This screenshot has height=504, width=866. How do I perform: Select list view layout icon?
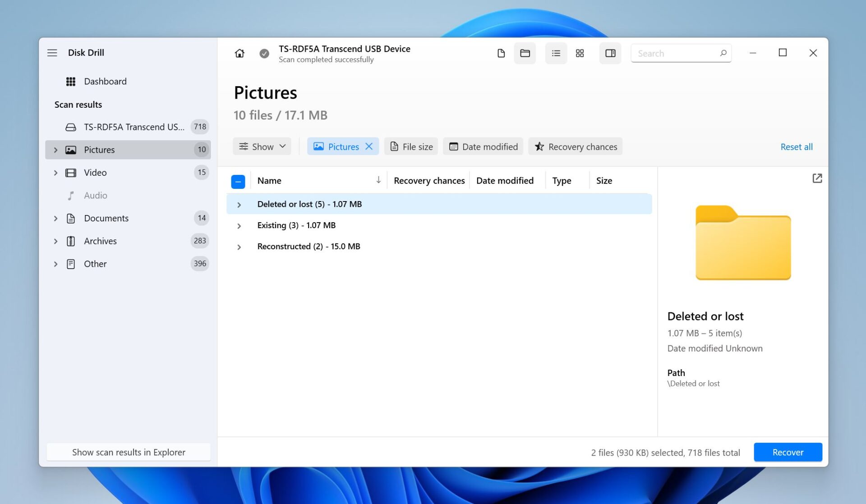556,53
